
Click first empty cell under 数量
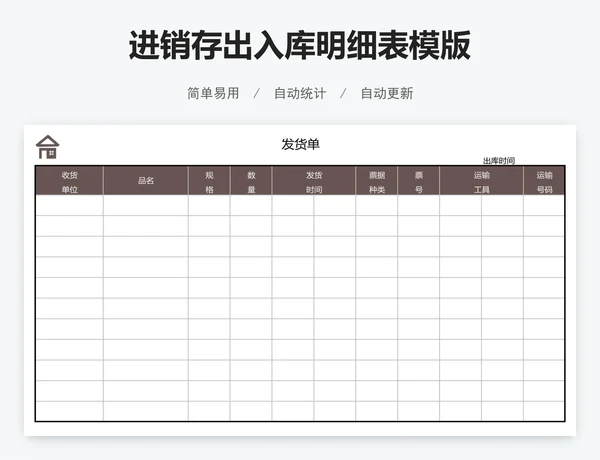pyautogui.click(x=251, y=206)
